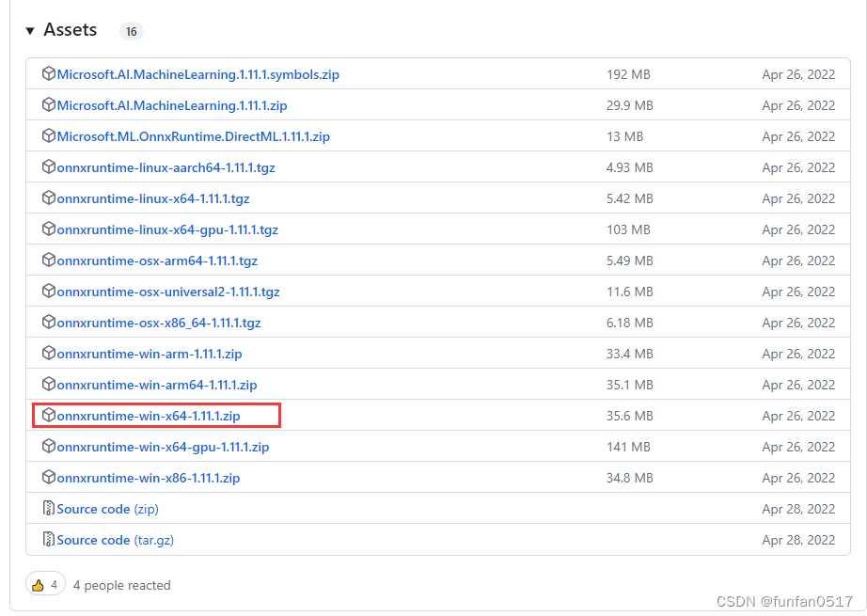Click package icon beside onnxruntime-linux-x64-gpu-1.11.1.tgz
The image size is (867, 616).
tap(49, 229)
